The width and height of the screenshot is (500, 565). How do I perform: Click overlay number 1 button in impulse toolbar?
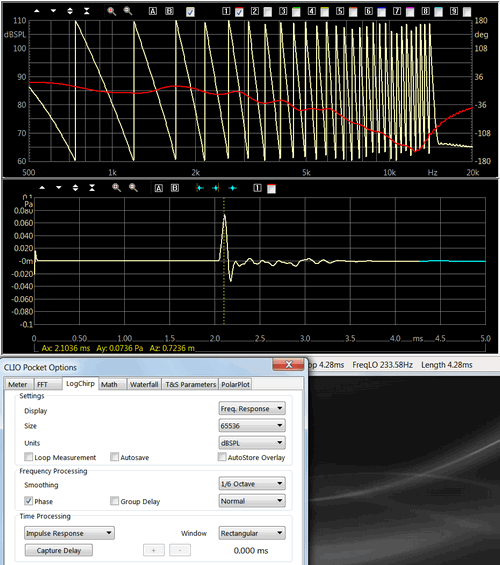pyautogui.click(x=257, y=188)
